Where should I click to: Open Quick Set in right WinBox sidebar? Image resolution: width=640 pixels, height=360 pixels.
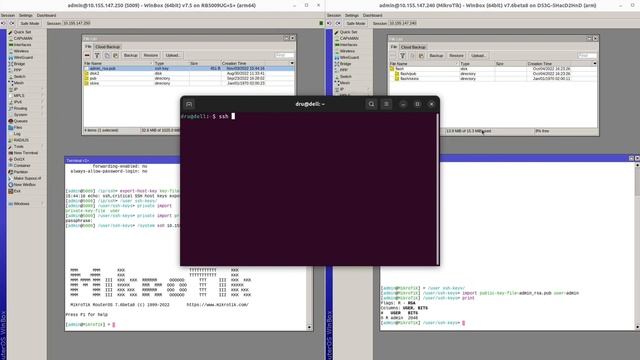[346, 32]
